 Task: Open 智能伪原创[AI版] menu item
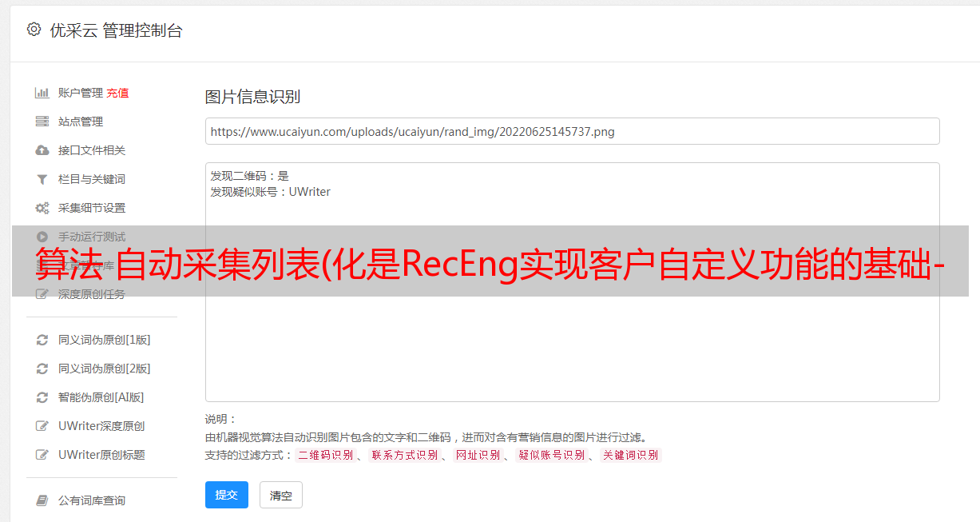101,397
